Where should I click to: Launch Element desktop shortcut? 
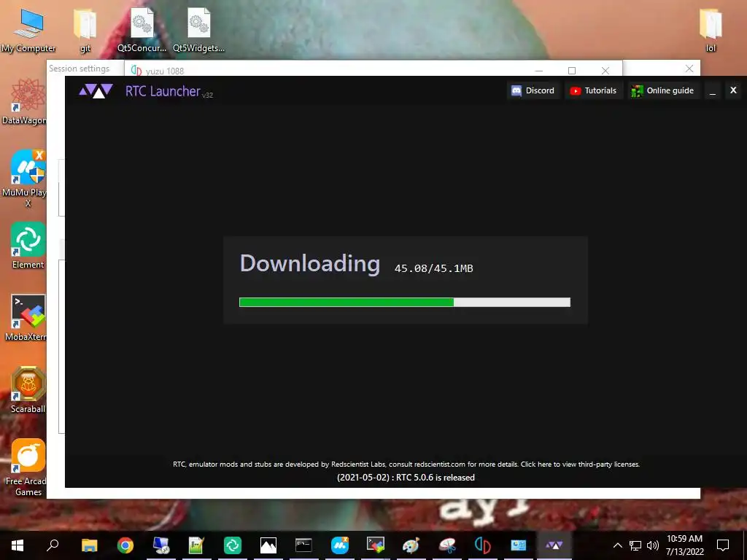point(28,245)
